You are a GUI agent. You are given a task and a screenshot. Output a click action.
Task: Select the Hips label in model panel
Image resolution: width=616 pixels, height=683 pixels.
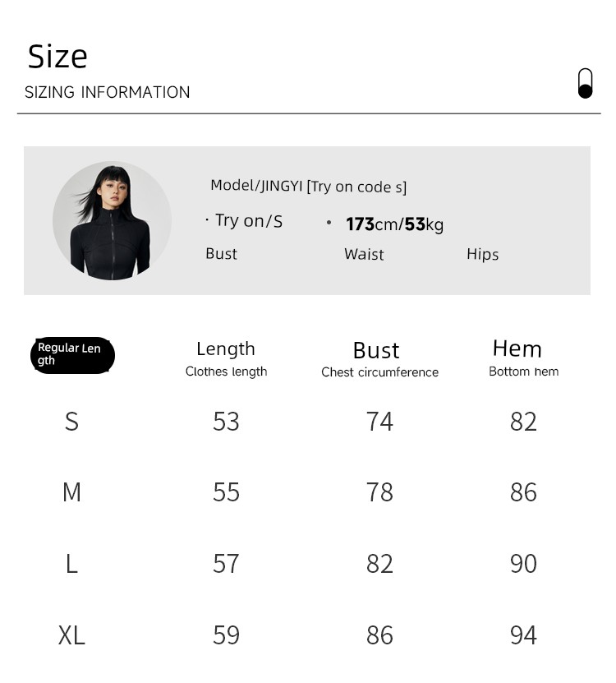tap(482, 254)
